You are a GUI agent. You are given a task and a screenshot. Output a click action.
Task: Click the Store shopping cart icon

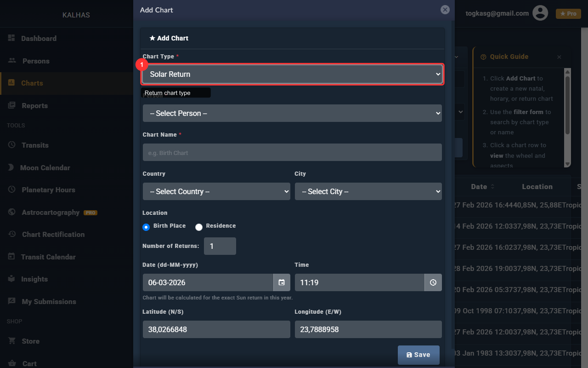pos(12,341)
